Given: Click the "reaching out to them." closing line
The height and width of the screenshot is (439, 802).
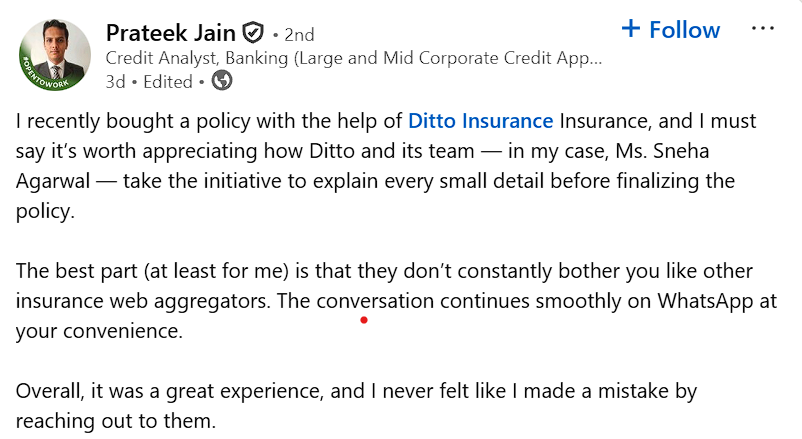Looking at the screenshot, I should (115, 421).
